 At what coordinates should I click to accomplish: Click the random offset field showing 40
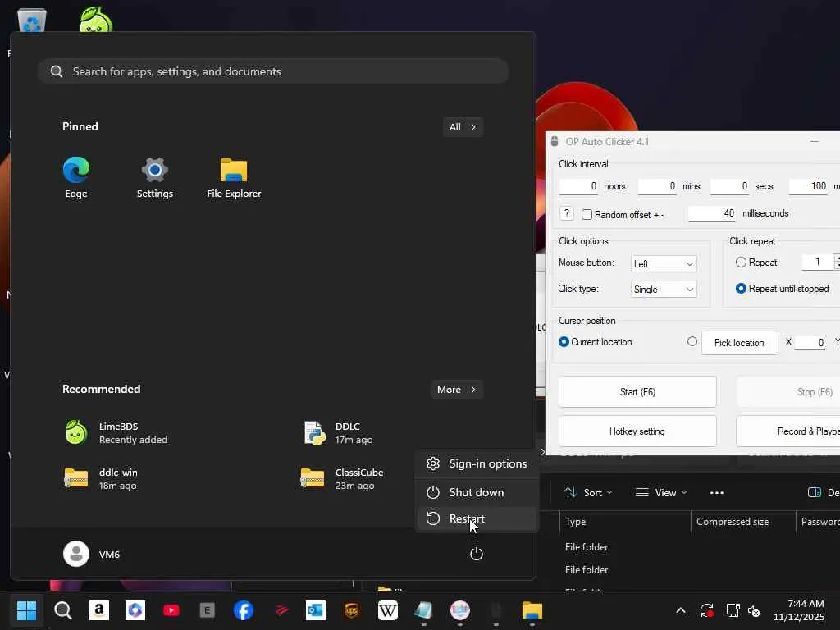712,214
